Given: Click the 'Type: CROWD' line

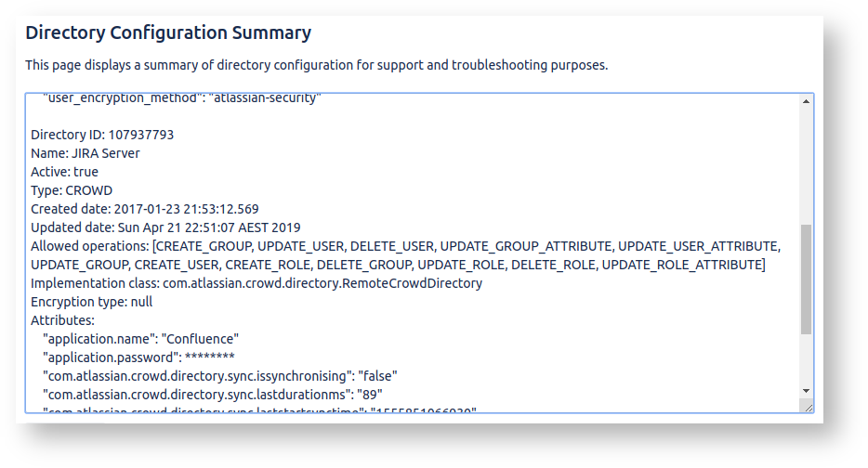Looking at the screenshot, I should (x=72, y=190).
